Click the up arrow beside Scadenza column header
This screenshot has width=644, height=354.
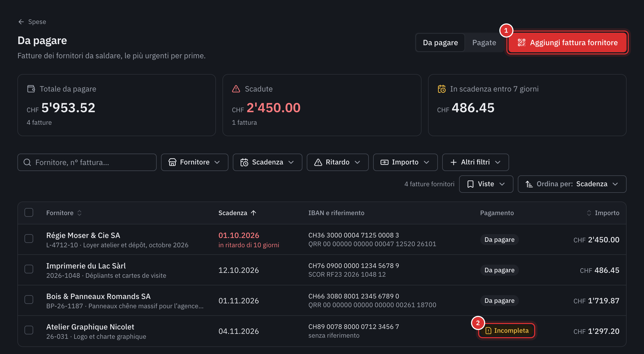253,213
